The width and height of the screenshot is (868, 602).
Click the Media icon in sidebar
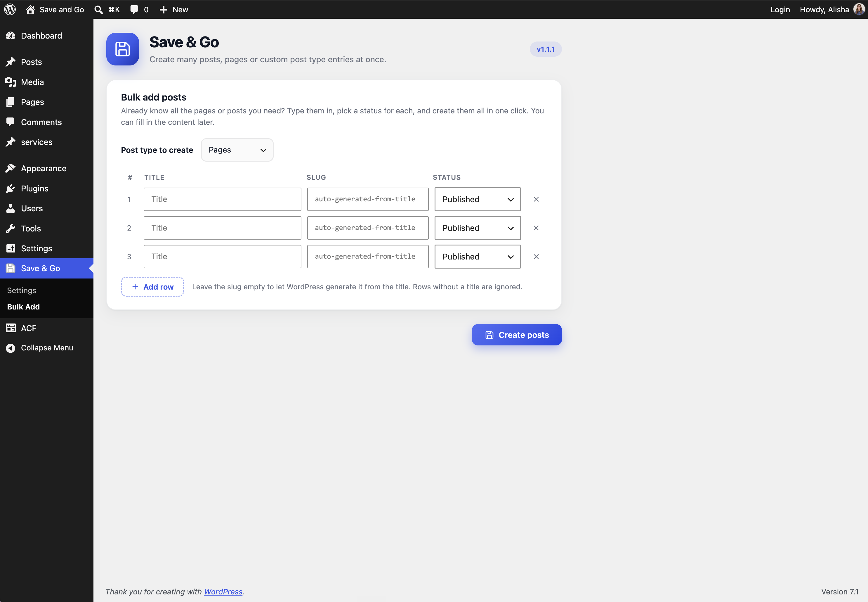[x=11, y=82]
